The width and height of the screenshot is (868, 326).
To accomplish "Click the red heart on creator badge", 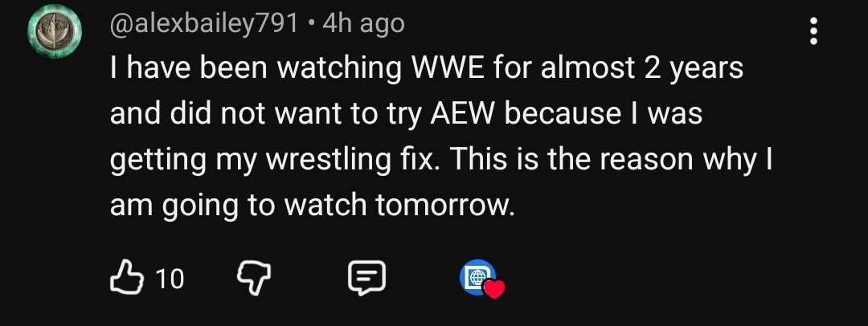I will coord(493,289).
